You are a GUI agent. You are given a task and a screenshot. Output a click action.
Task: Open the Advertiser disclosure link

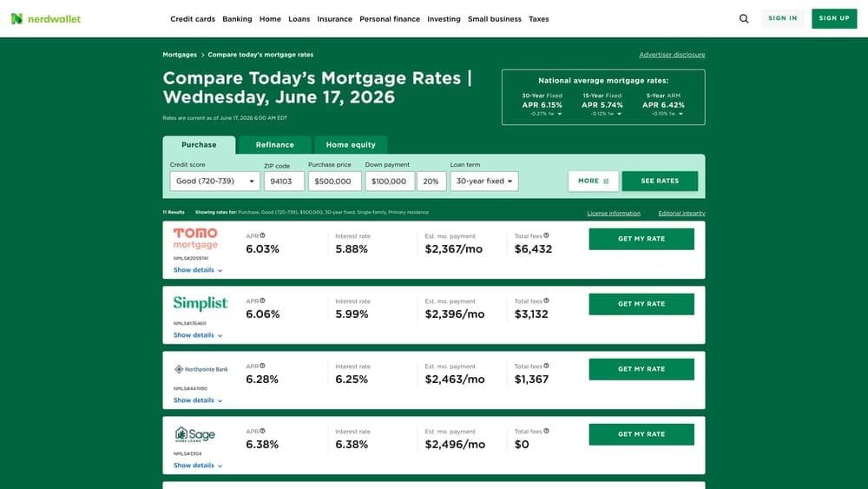pos(672,55)
